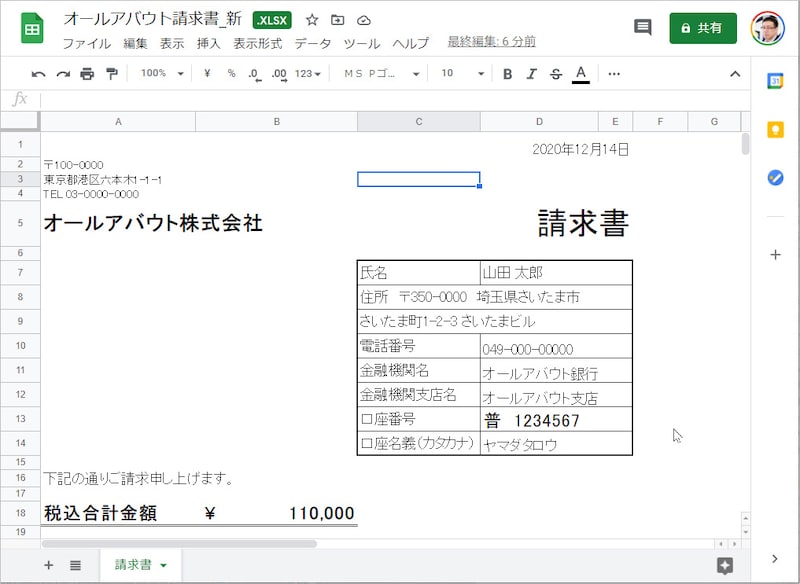Image resolution: width=800 pixels, height=584 pixels.
Task: Open the text color picker
Action: tap(581, 74)
